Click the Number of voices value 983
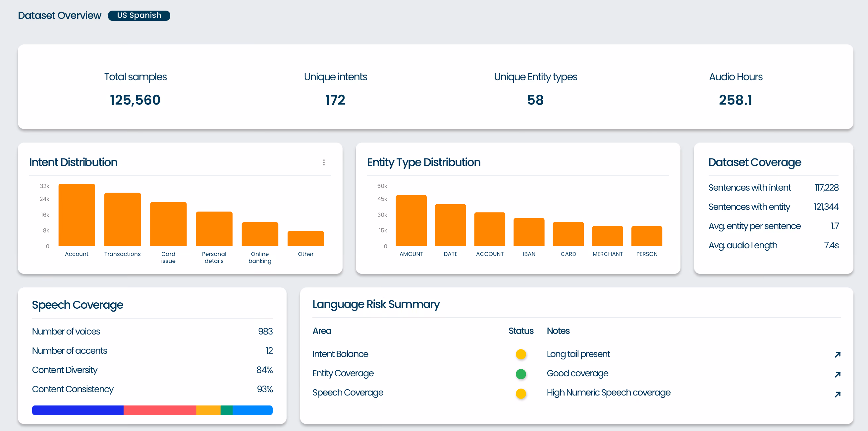Image resolution: width=868 pixels, height=431 pixels. [265, 332]
